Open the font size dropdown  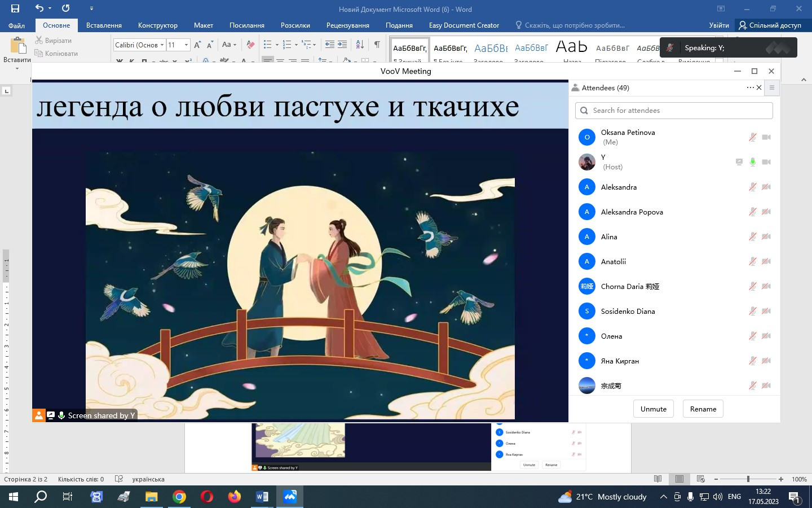click(186, 45)
